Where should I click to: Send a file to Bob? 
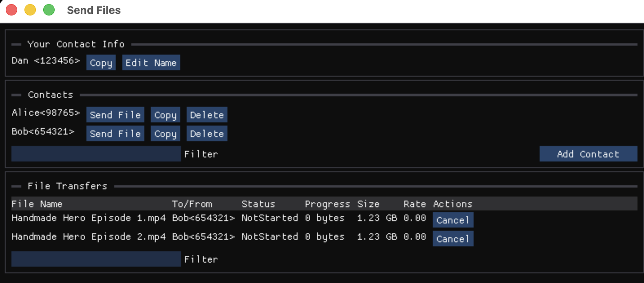click(115, 134)
